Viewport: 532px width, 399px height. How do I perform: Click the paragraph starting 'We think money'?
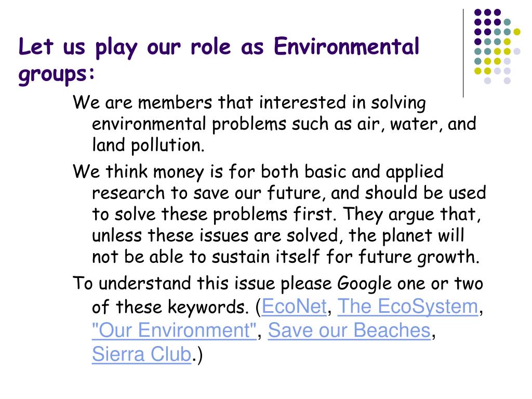(x=279, y=214)
